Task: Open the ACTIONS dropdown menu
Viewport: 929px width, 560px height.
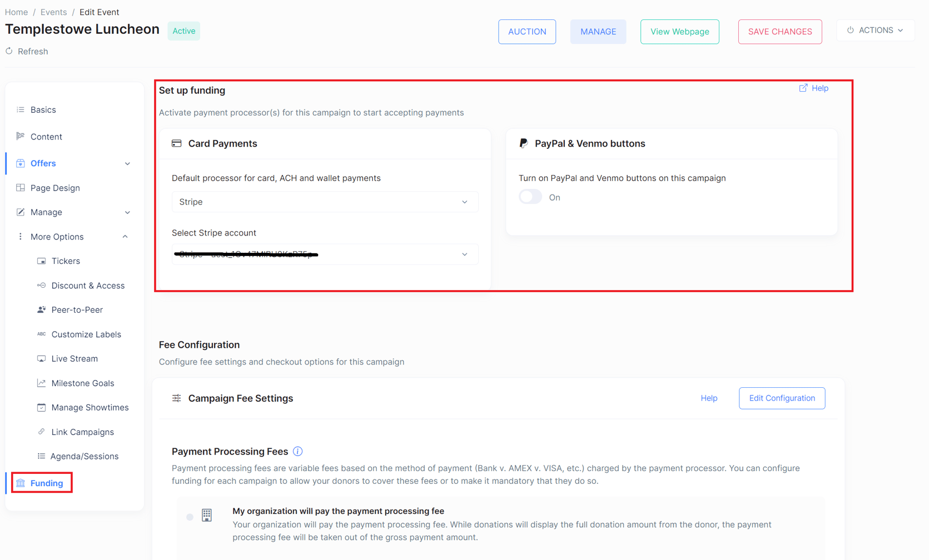Action: coord(875,31)
